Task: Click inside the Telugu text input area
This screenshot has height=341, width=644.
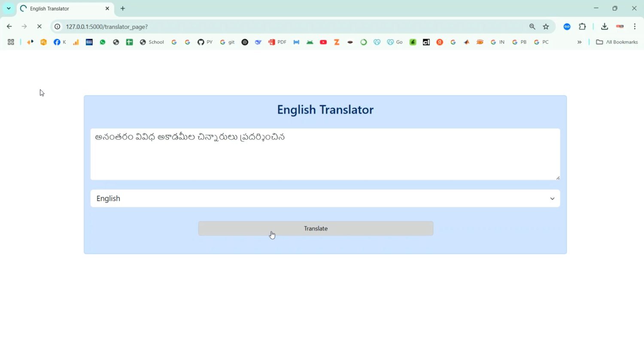Action: pos(325,154)
